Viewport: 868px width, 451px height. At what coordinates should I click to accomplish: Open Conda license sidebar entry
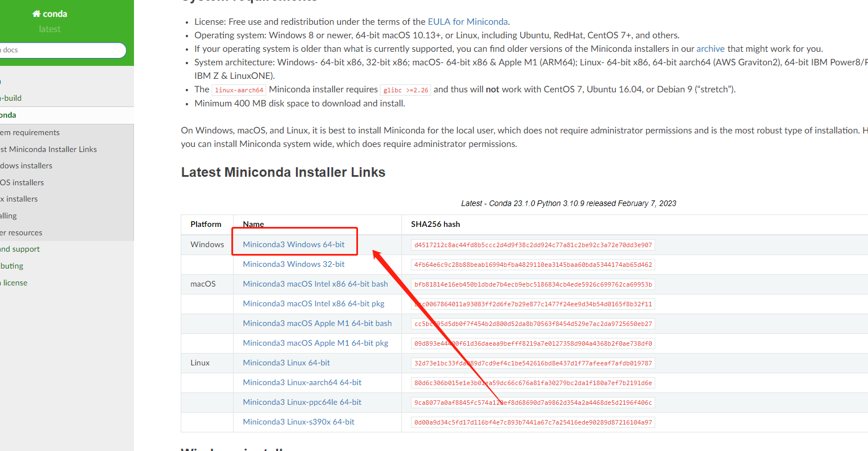click(66, 283)
